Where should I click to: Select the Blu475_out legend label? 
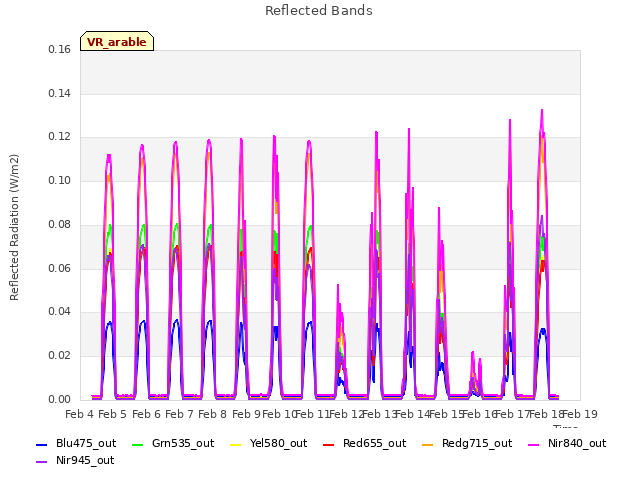[x=86, y=444]
